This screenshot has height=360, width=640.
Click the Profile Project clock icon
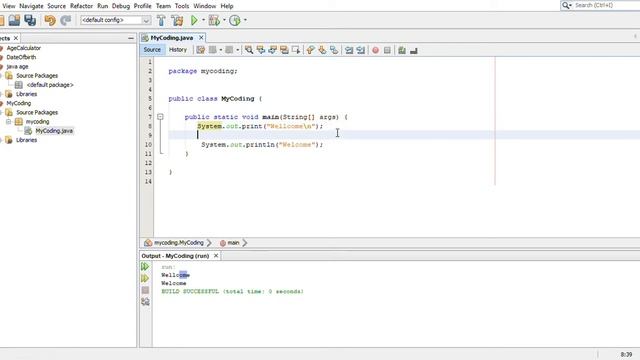[235, 20]
